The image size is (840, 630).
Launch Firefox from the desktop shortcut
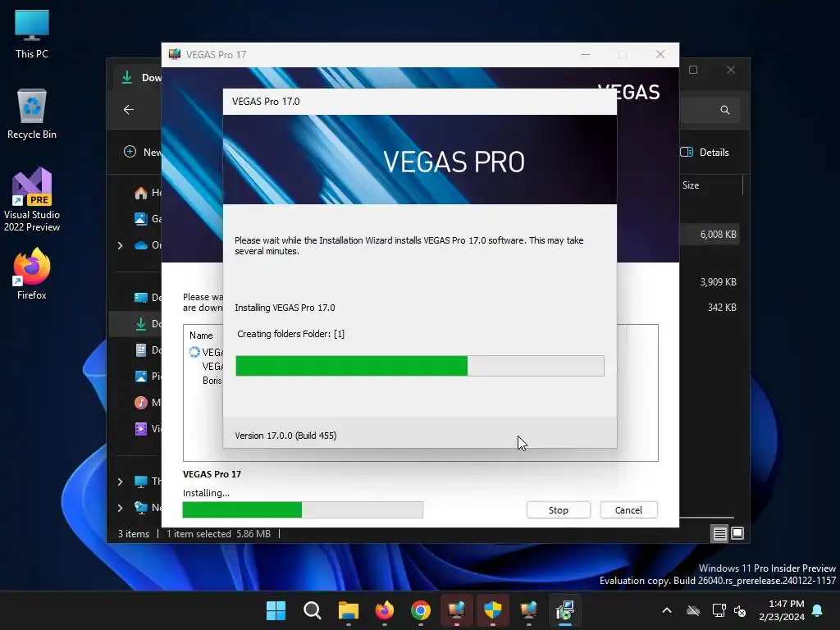click(x=32, y=274)
